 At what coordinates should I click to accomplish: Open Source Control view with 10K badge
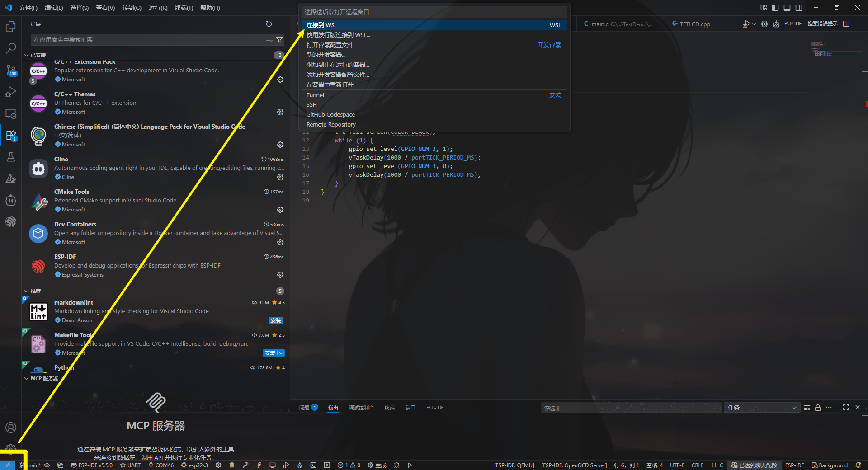pos(10,70)
